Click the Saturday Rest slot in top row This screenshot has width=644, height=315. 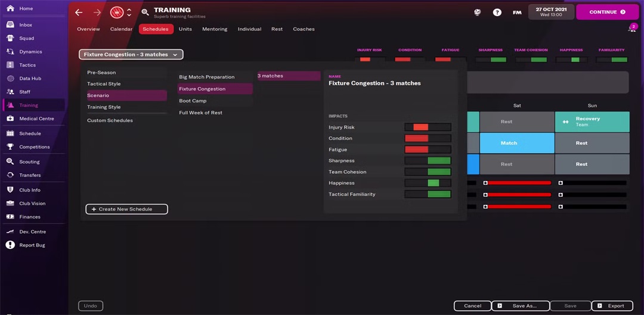tap(516, 122)
